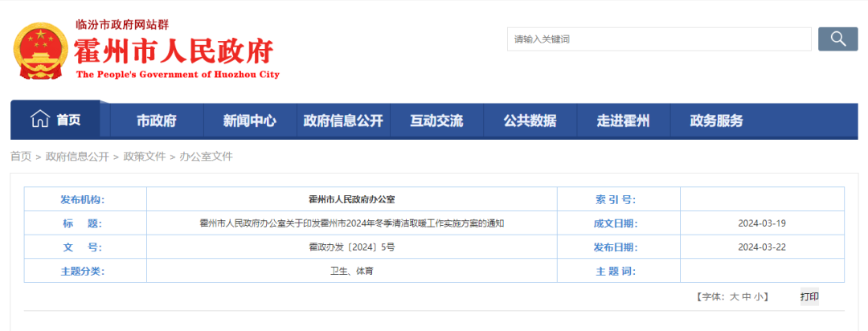Select the 2024-03-22 publish date cell

click(762, 247)
